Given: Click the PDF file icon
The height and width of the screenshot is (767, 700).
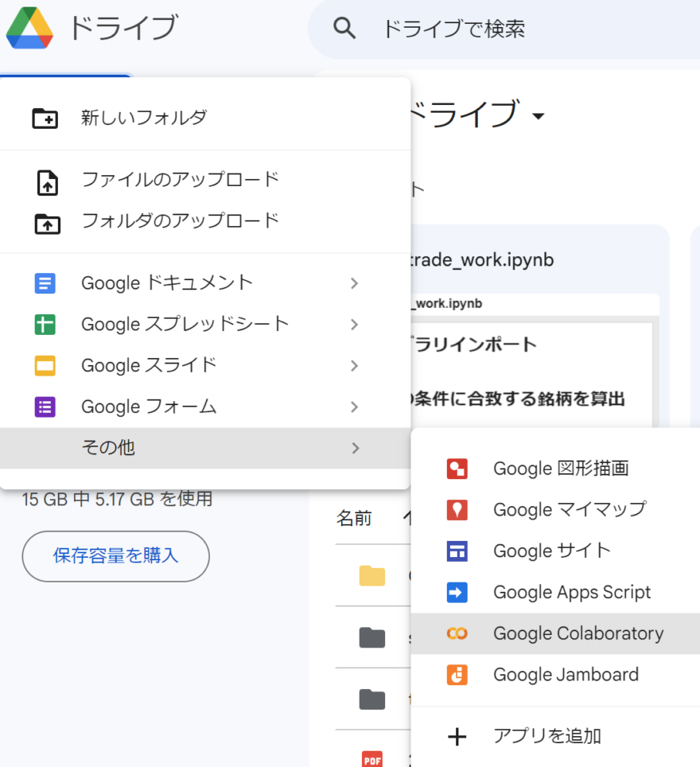Looking at the screenshot, I should coord(372,759).
